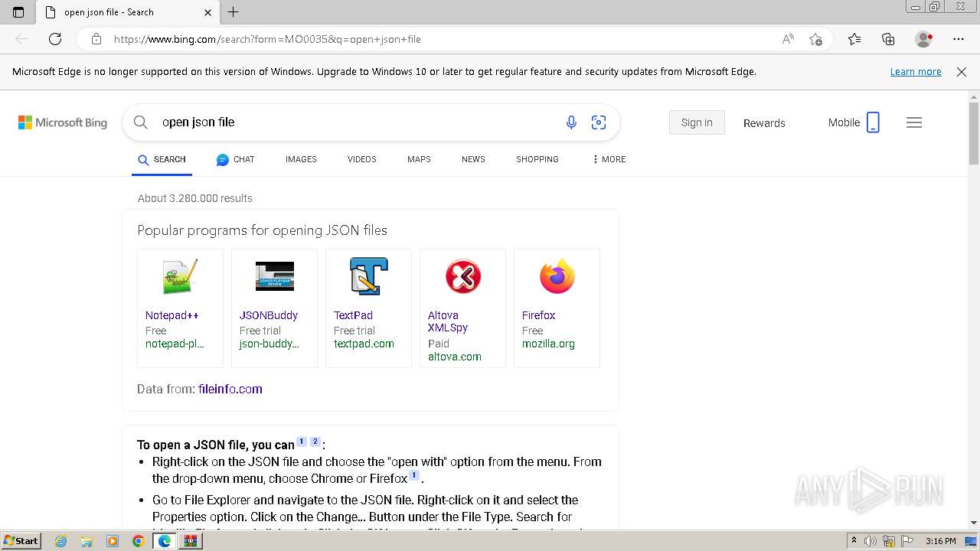Click the browser back arrow
The height and width of the screenshot is (551, 980).
coord(21,39)
